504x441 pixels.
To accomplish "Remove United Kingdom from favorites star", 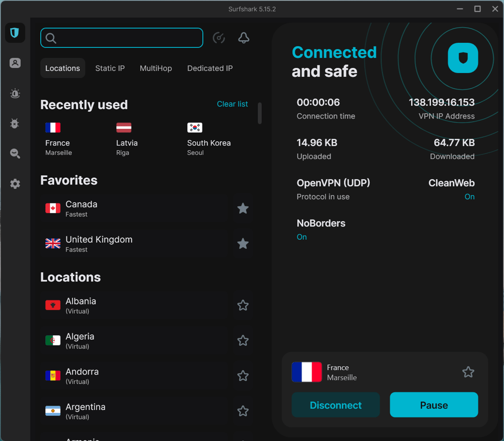I will [x=243, y=244].
